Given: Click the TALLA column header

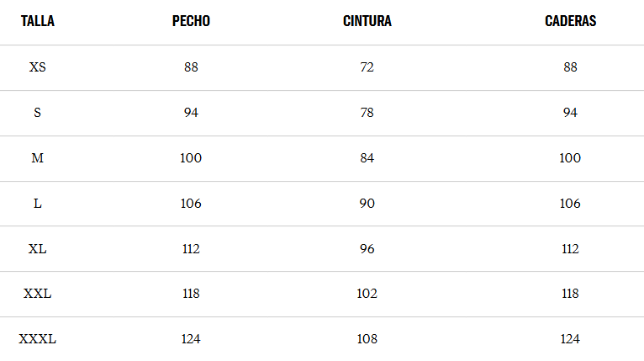Looking at the screenshot, I should tap(37, 21).
